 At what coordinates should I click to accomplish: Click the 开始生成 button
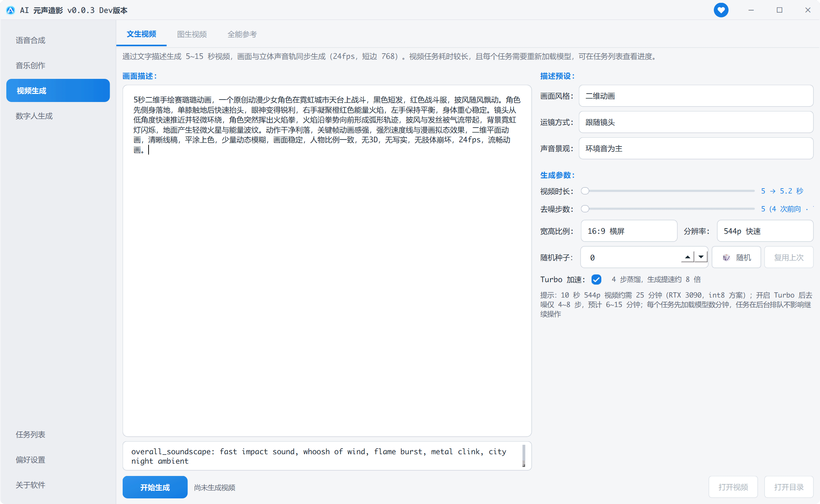coord(155,487)
